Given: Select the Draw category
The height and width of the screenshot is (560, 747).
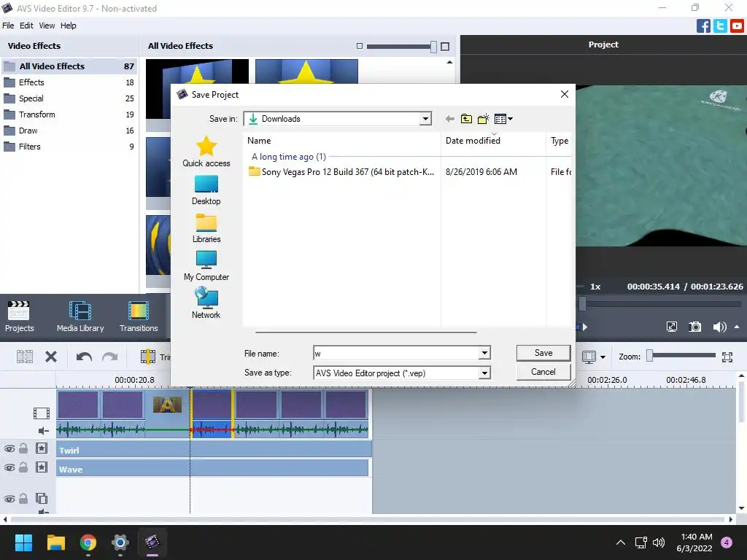Looking at the screenshot, I should click(x=69, y=131).
